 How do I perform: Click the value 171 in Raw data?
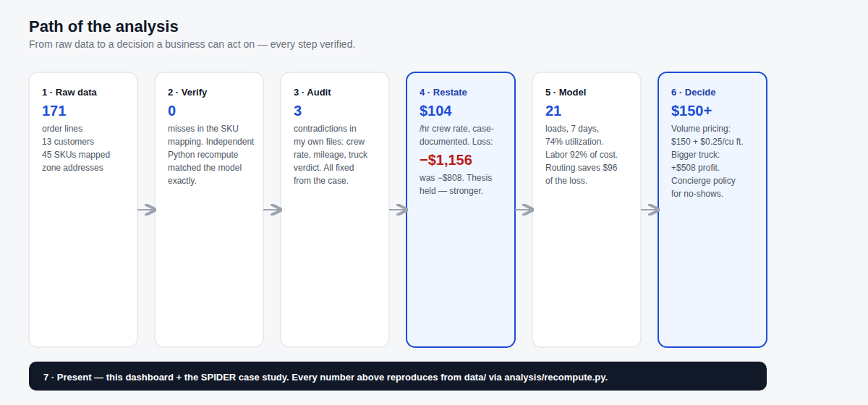[x=54, y=111]
